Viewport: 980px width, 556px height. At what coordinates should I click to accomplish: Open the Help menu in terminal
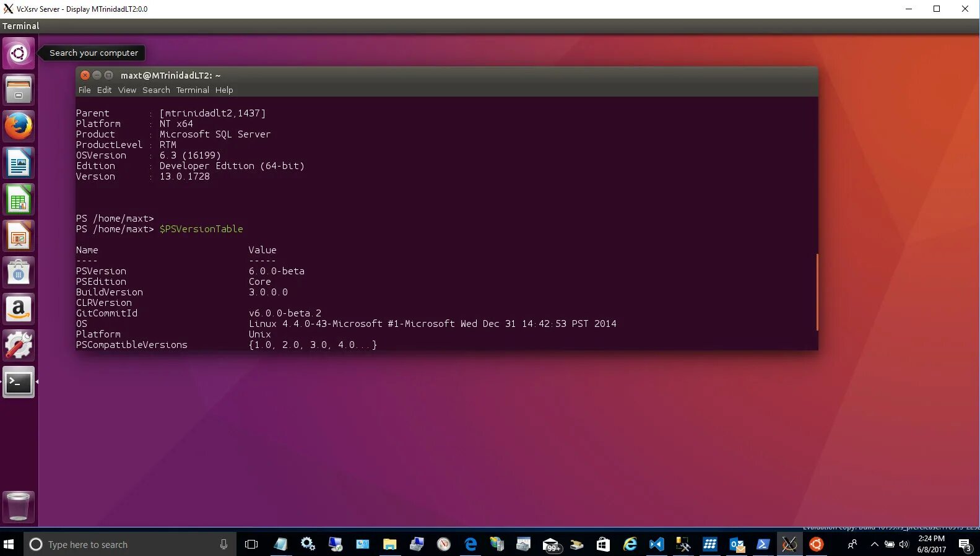(x=224, y=90)
